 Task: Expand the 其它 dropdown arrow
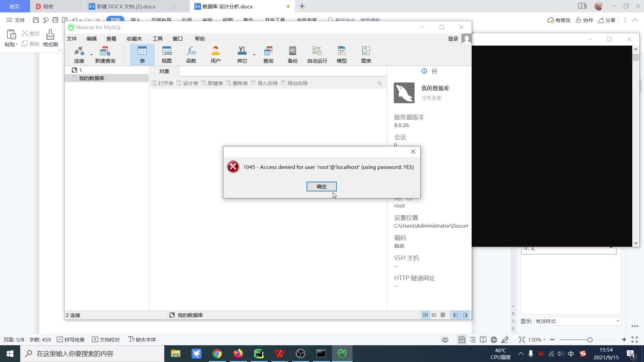tap(254, 55)
